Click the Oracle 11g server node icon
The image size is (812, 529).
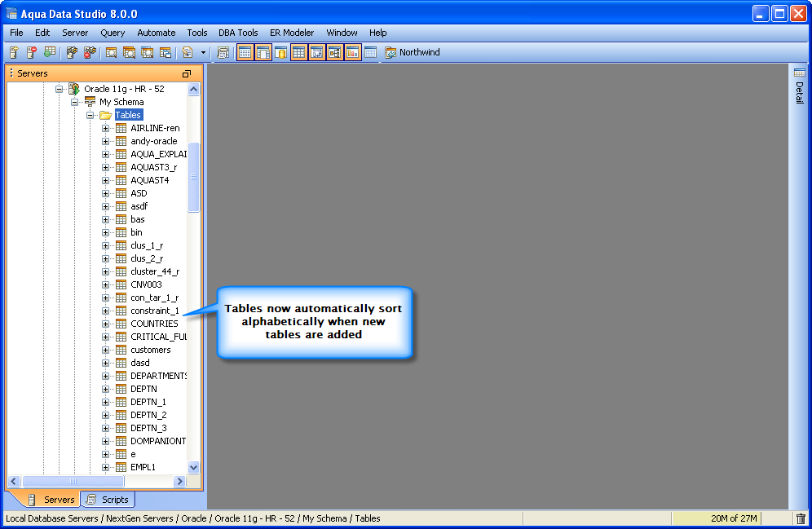(x=74, y=89)
